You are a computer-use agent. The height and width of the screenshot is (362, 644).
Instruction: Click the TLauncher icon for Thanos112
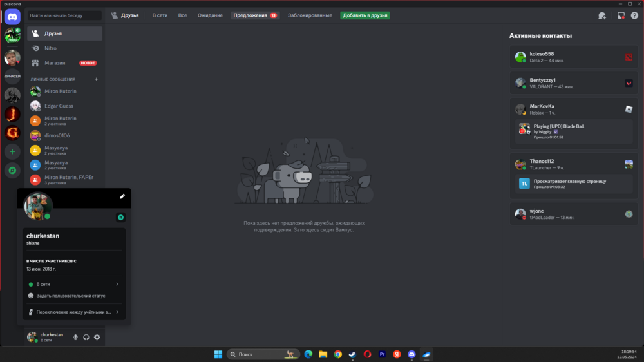point(629,164)
